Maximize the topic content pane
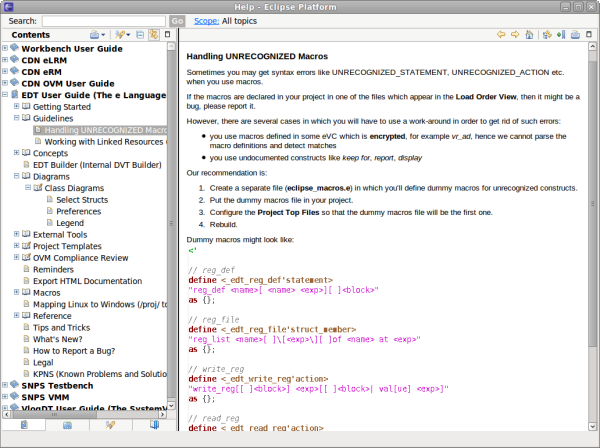Image resolution: width=600 pixels, height=448 pixels. point(589,34)
